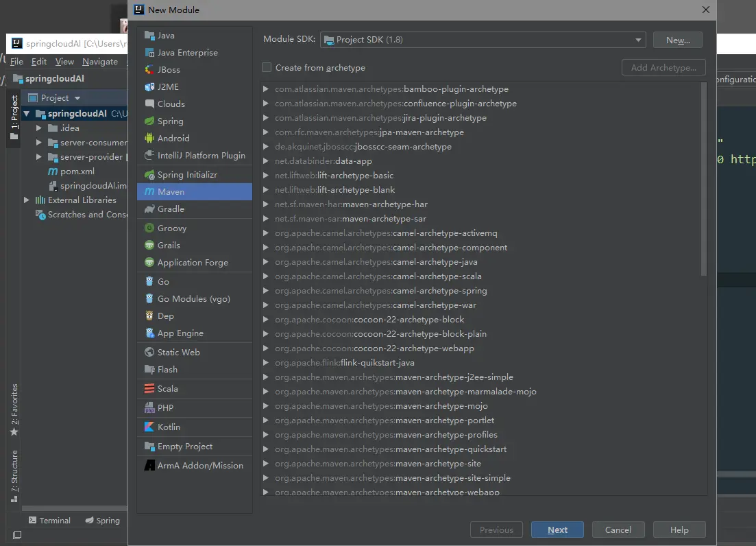756x546 pixels.
Task: Close the New Module dialog
Action: click(706, 10)
